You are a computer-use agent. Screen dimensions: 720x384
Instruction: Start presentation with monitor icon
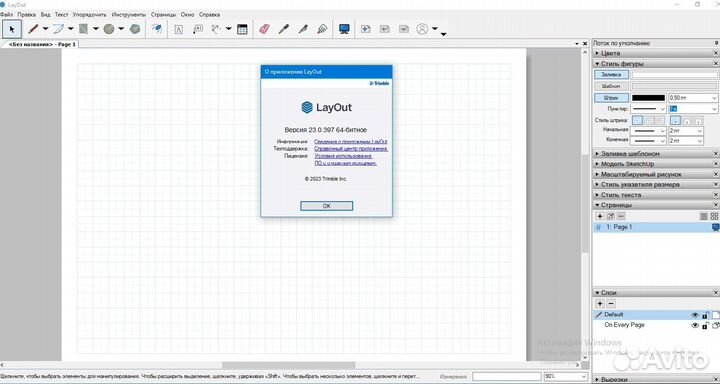344,29
